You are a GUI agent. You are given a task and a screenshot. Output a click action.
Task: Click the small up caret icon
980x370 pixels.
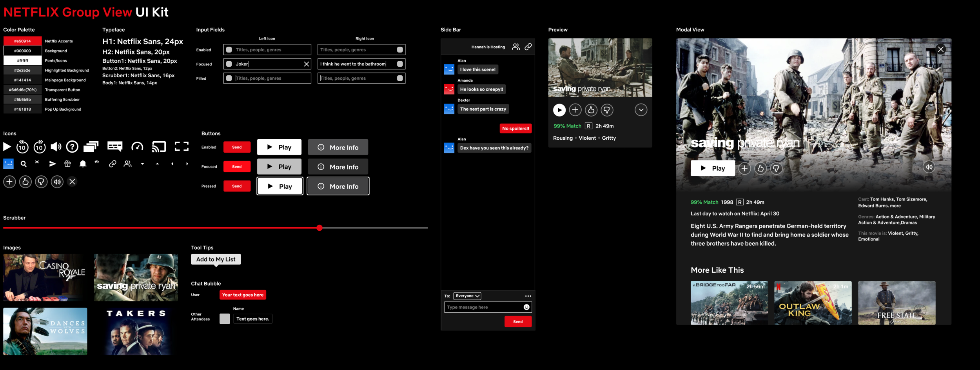pyautogui.click(x=157, y=164)
